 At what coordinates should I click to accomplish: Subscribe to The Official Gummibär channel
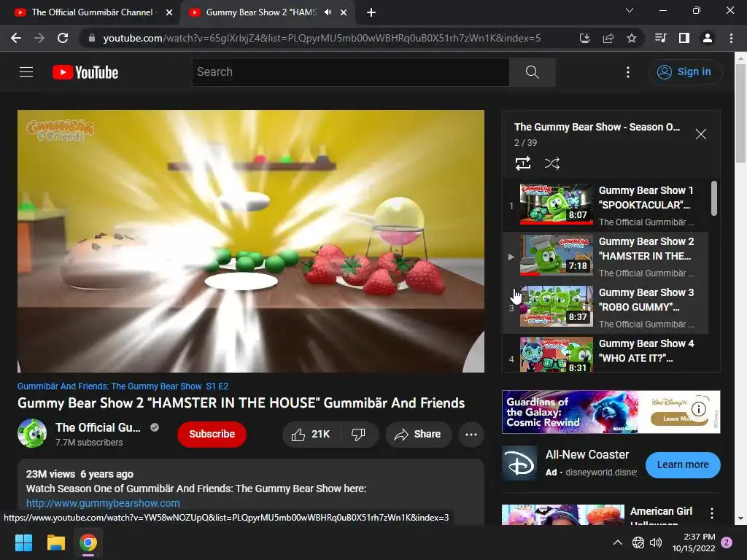[x=212, y=435]
